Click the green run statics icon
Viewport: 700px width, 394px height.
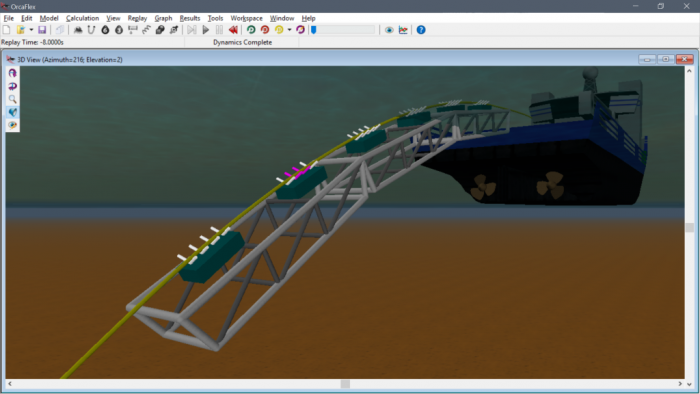(251, 30)
